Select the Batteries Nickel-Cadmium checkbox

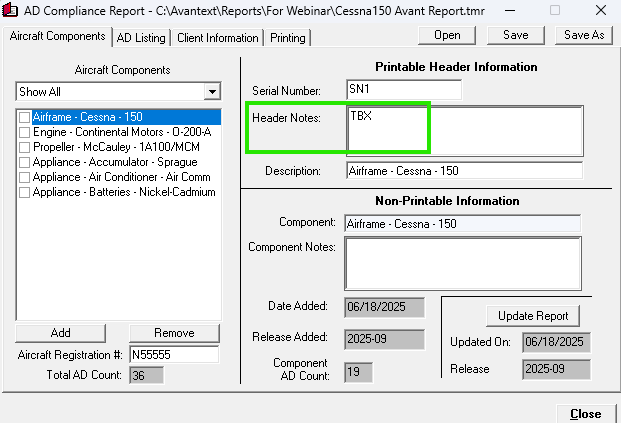(x=24, y=192)
